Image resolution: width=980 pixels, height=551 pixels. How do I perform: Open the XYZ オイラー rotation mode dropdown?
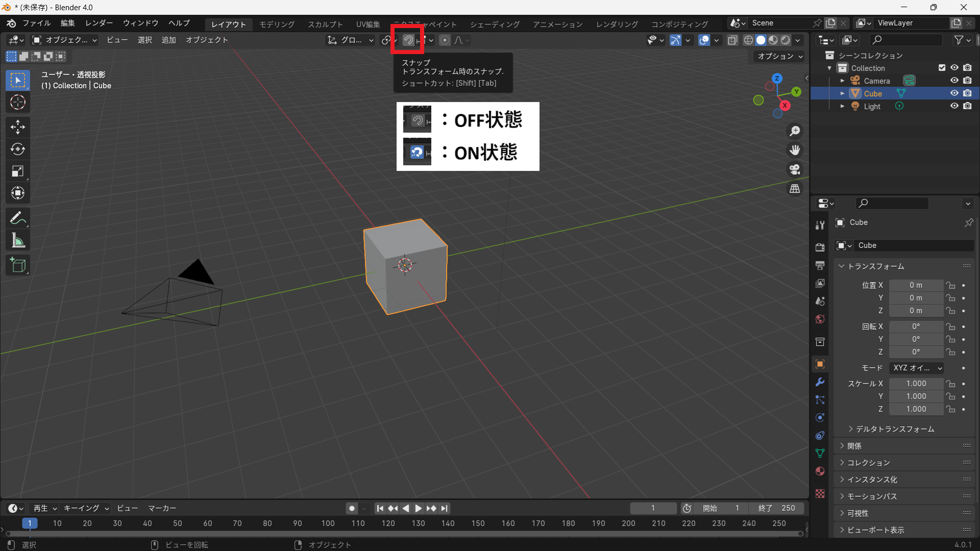coord(917,368)
